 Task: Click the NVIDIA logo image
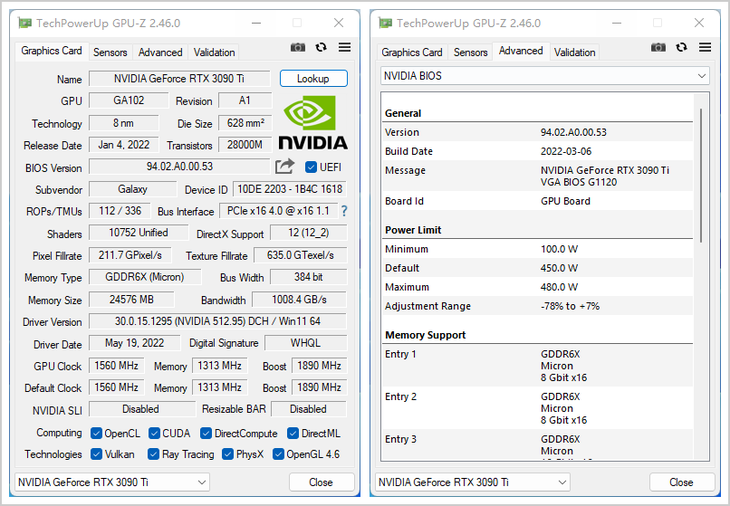(x=313, y=123)
